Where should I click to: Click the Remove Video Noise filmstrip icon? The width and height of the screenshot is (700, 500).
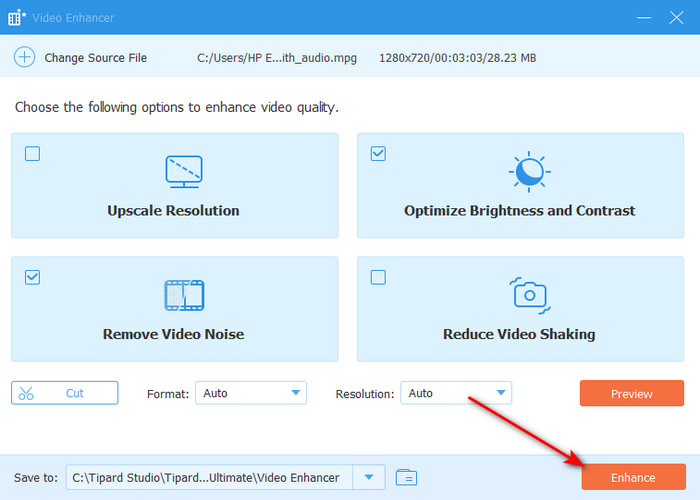pyautogui.click(x=184, y=295)
